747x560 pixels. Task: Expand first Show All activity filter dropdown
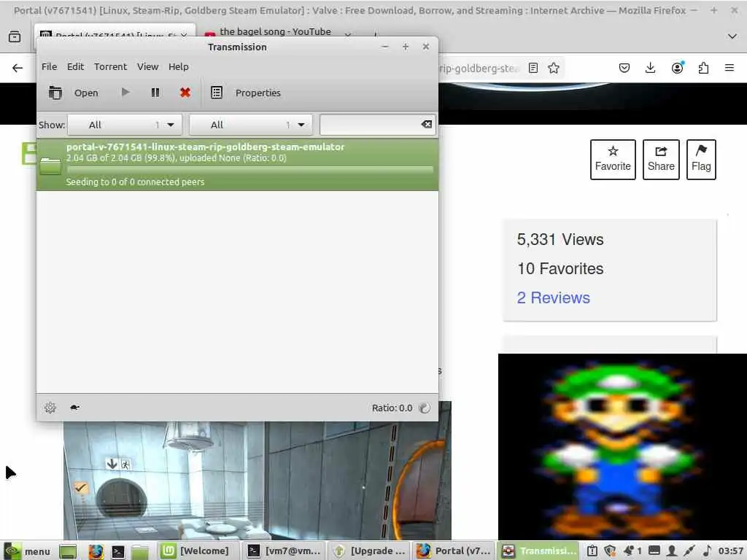(x=125, y=125)
